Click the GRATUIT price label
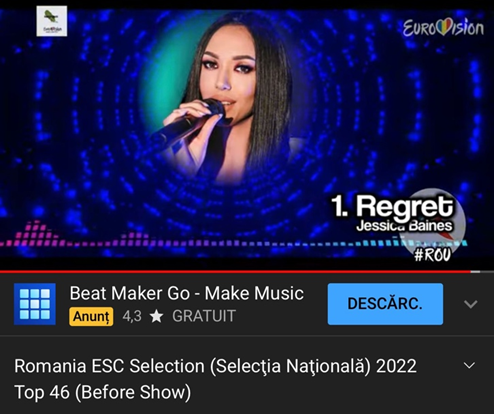 204,316
